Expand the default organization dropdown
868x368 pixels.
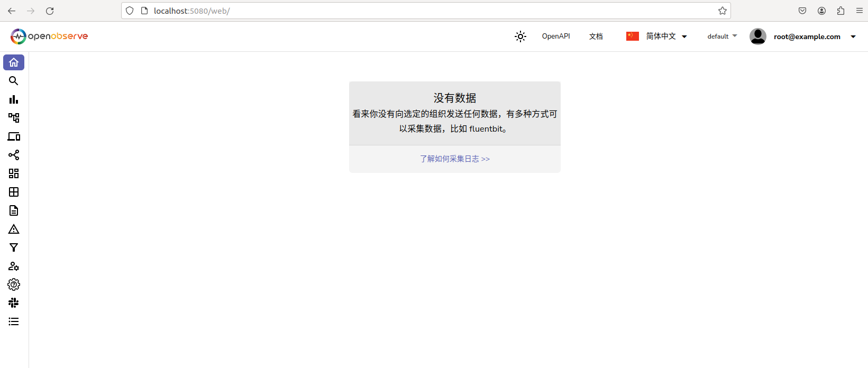tap(722, 36)
